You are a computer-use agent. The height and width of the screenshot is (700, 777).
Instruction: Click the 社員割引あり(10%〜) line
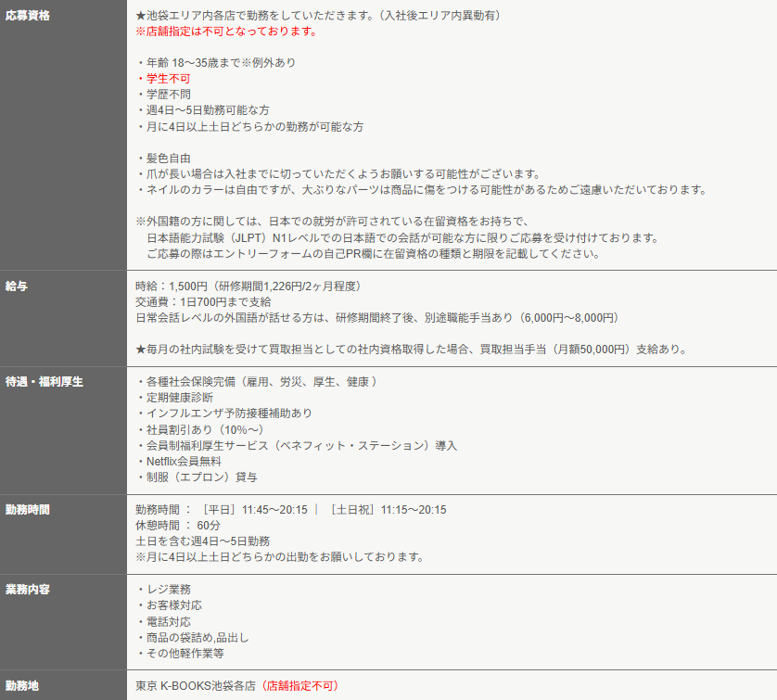[x=202, y=429]
